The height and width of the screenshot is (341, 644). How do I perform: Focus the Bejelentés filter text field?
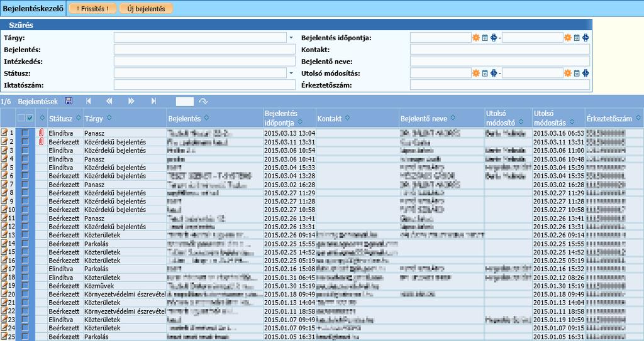[x=204, y=50]
